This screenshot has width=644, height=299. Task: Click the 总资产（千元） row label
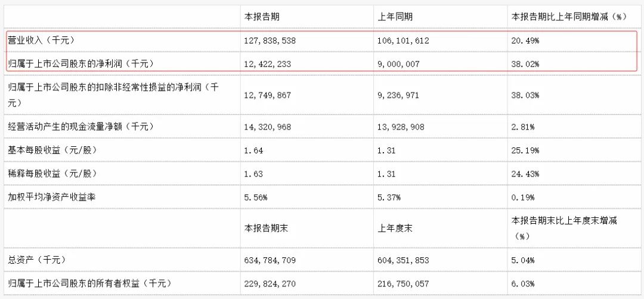(x=37, y=260)
